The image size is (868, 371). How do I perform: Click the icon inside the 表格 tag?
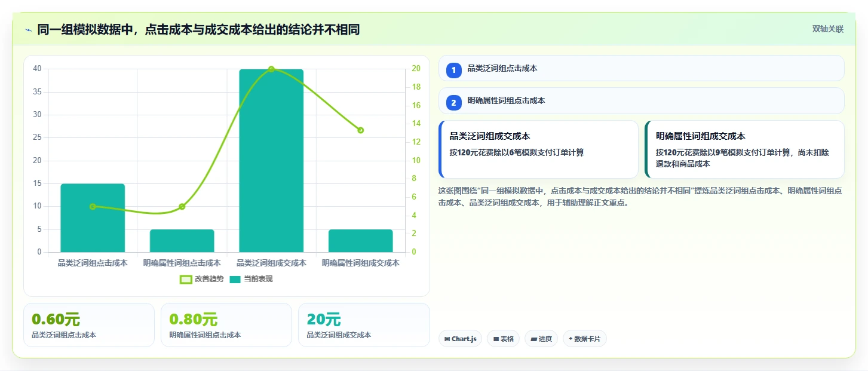[496, 339]
